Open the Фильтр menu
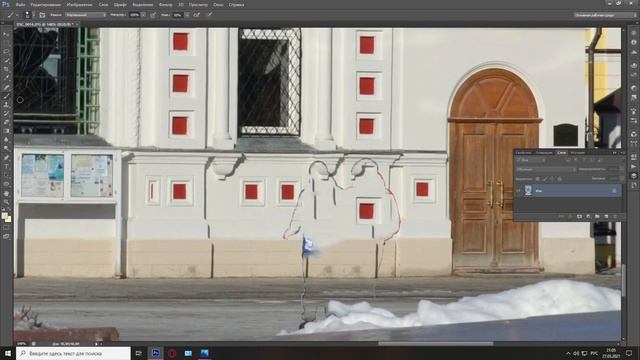The width and height of the screenshot is (640, 360). click(x=165, y=5)
